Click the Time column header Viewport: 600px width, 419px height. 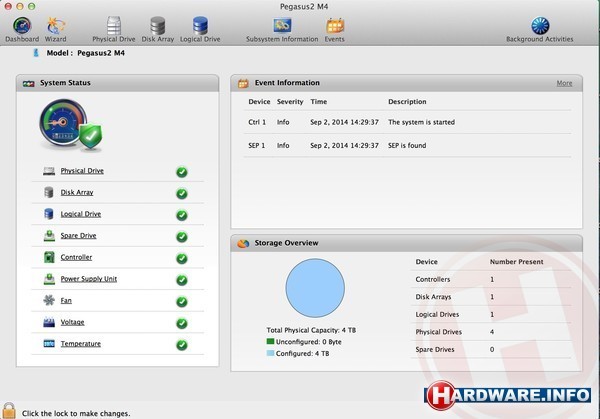[318, 102]
